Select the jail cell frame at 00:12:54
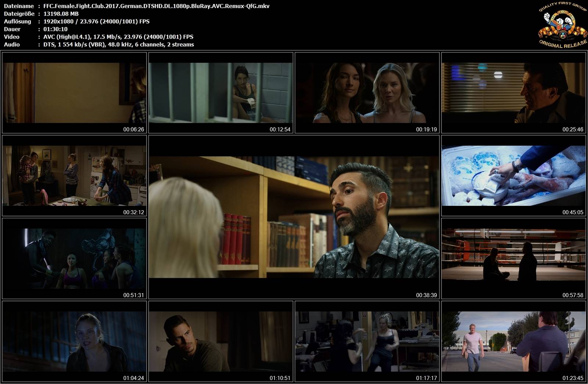 pyautogui.click(x=221, y=93)
